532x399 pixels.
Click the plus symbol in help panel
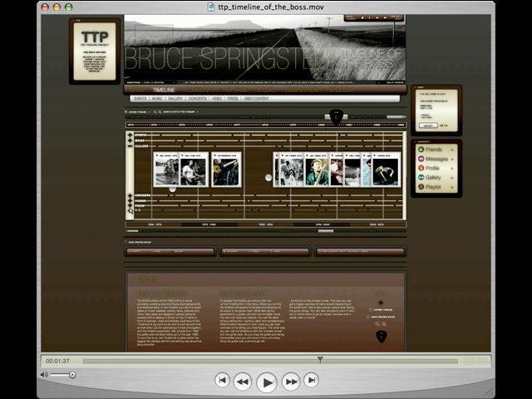(x=381, y=303)
